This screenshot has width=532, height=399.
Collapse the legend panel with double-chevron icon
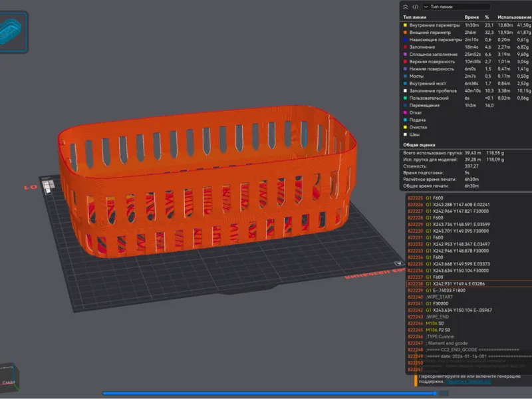point(405,7)
